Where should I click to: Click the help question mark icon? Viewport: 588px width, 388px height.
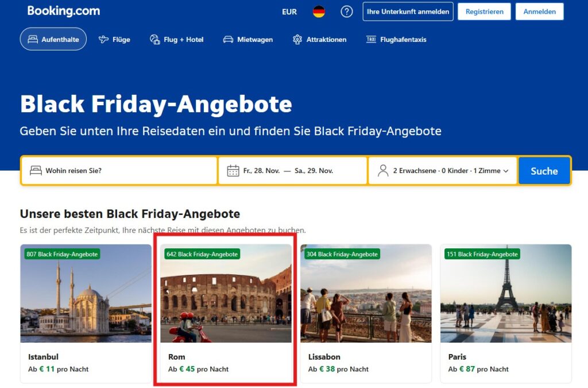(x=347, y=11)
